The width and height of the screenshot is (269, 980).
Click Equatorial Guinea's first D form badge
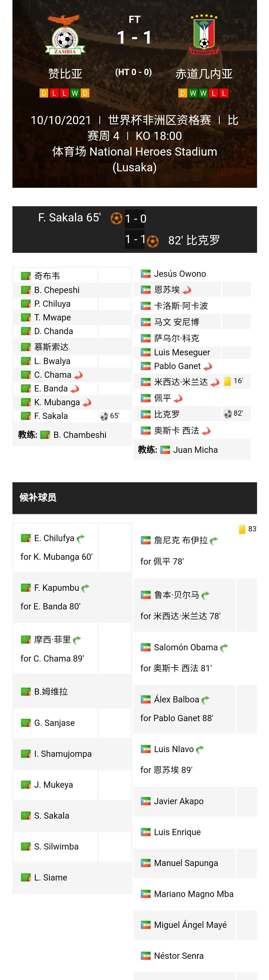(x=183, y=93)
